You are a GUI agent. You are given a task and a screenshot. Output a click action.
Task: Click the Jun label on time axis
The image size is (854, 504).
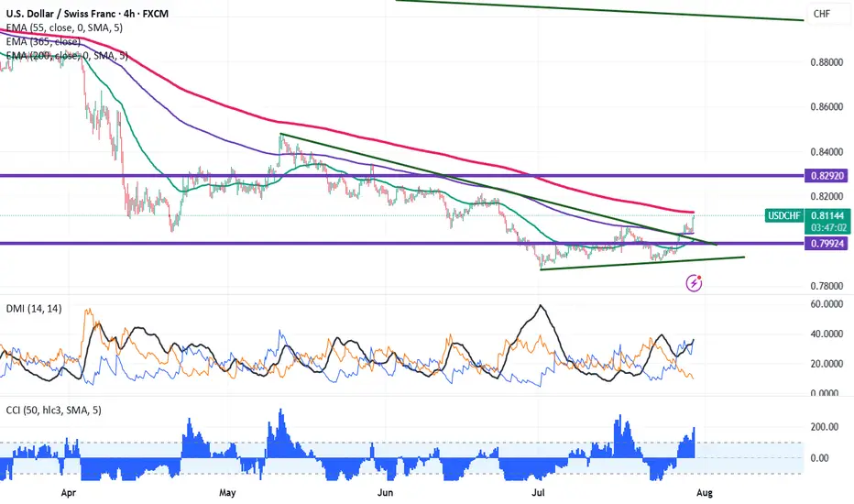tap(385, 493)
